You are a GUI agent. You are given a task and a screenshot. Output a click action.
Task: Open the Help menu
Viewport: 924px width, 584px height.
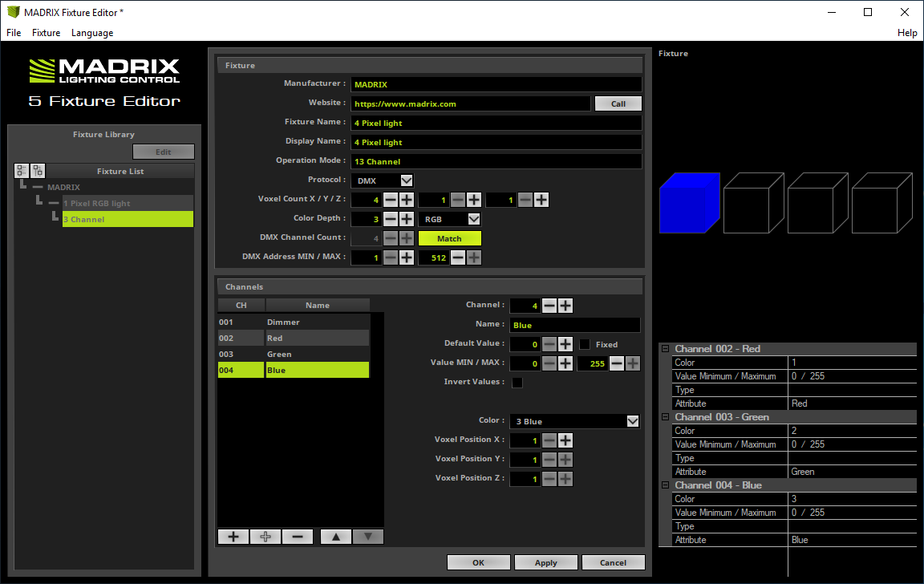click(x=907, y=33)
